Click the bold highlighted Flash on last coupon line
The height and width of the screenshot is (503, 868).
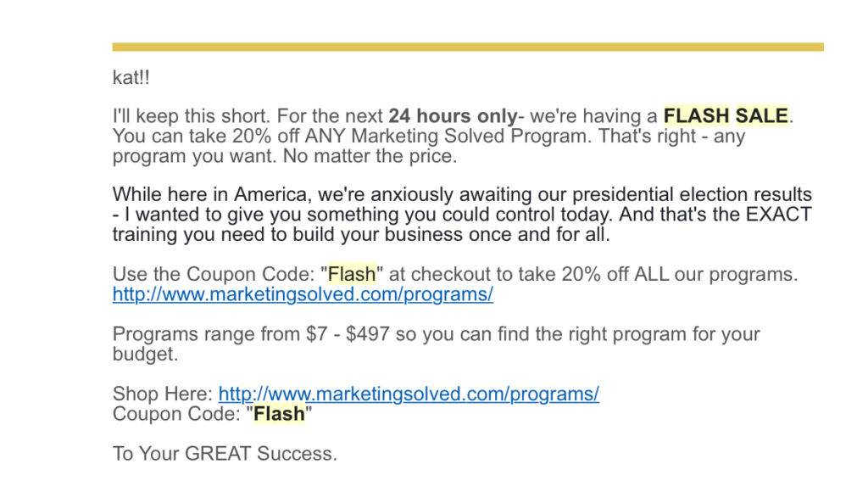coord(279,414)
